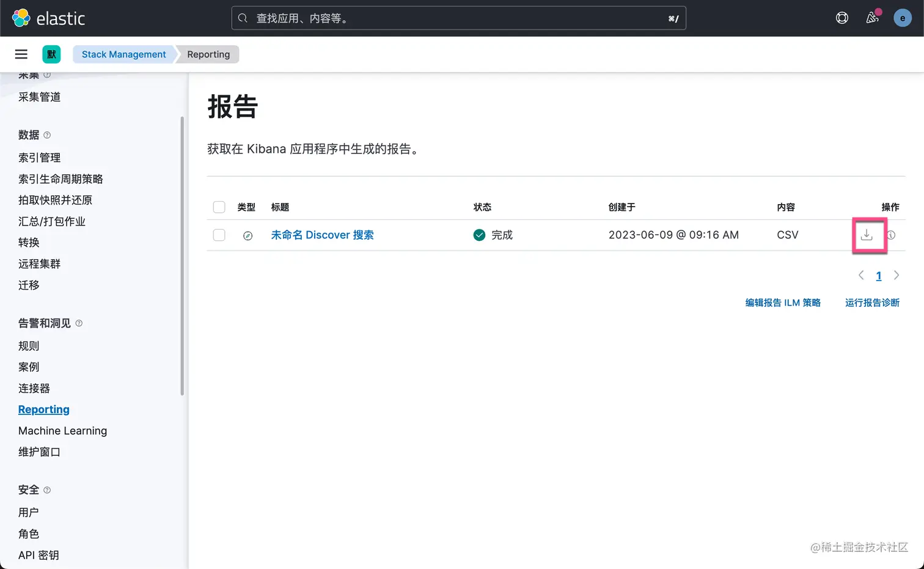The height and width of the screenshot is (569, 924).
Task: Click the 报告 page heading
Action: (x=233, y=106)
